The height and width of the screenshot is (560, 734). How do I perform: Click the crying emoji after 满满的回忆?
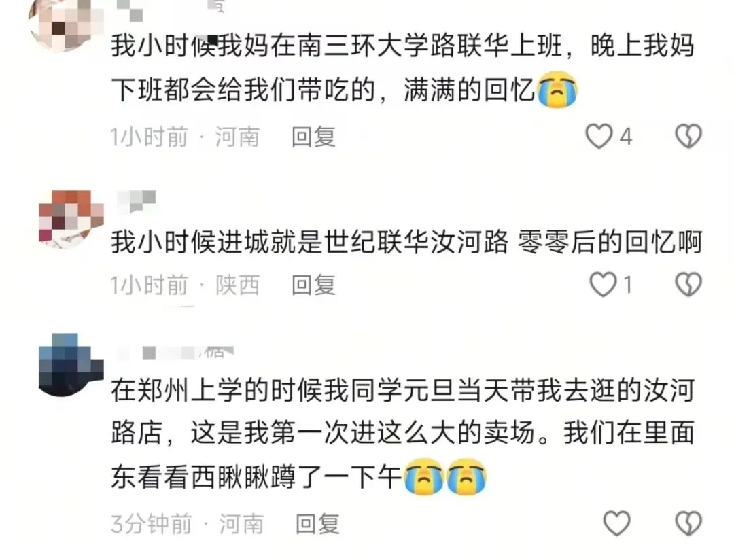point(557,90)
